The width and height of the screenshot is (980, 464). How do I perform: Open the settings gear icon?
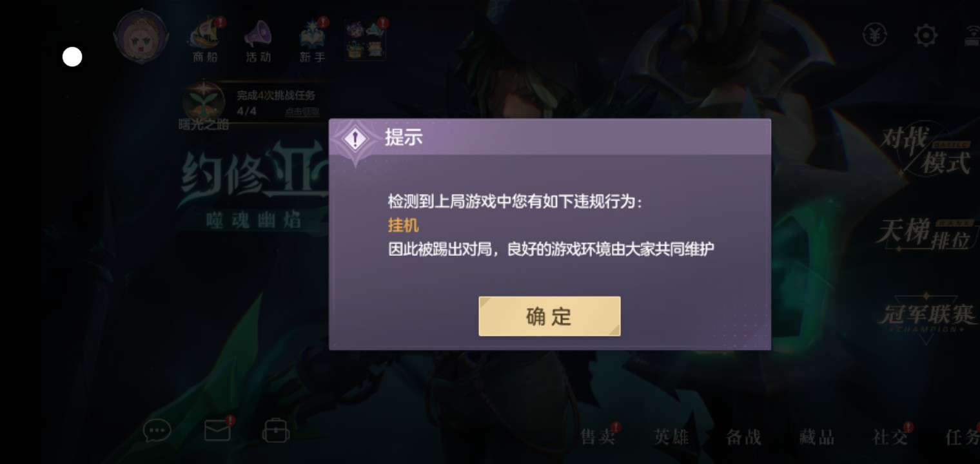(926, 35)
